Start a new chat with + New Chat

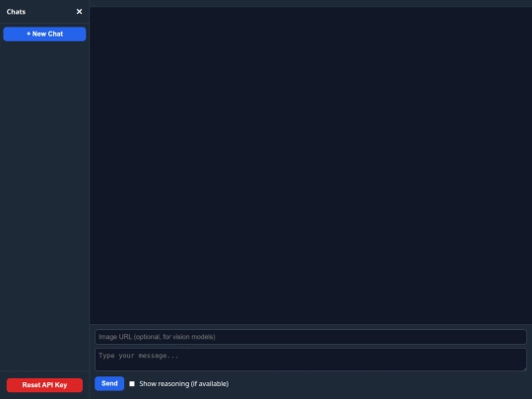[x=44, y=33]
